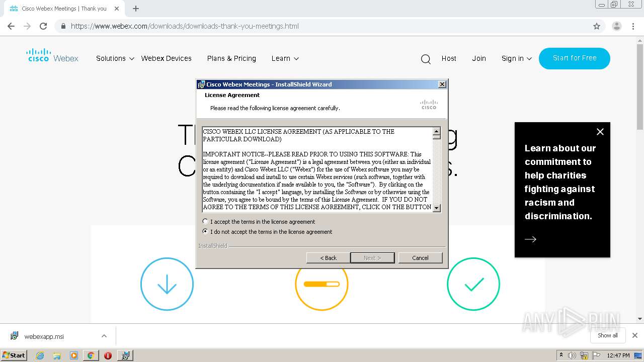644x362 pixels.
Task: Open File Explorer from the taskbar
Action: coord(57,355)
